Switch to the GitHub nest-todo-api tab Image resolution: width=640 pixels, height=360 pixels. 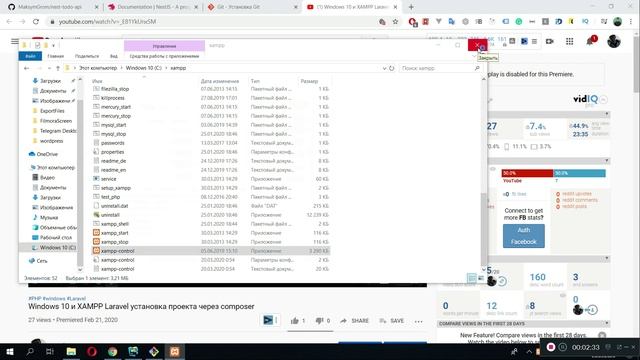(52, 7)
